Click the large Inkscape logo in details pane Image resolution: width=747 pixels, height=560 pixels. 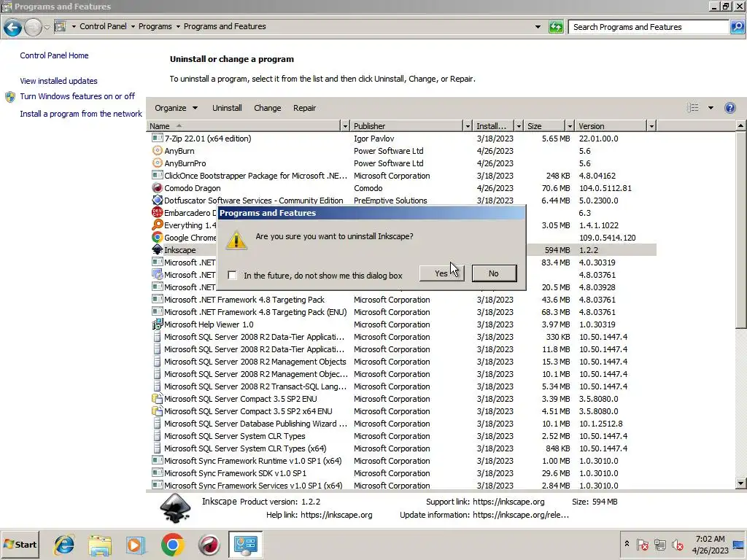[175, 508]
